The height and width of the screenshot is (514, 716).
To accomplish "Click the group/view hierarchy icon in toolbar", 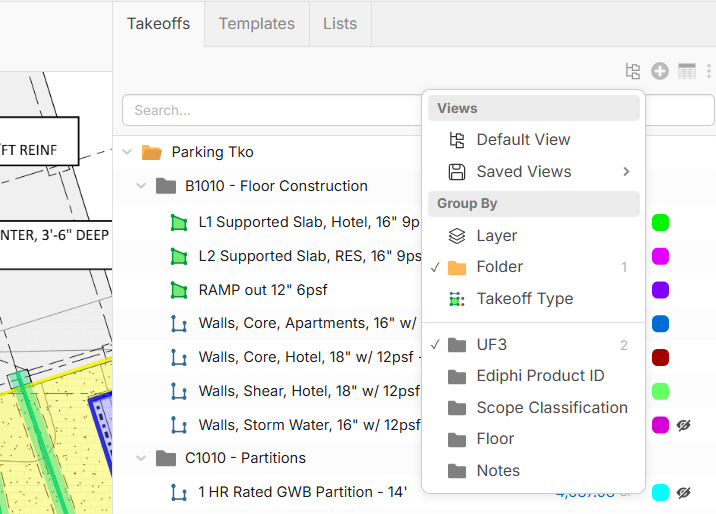I will (632, 71).
